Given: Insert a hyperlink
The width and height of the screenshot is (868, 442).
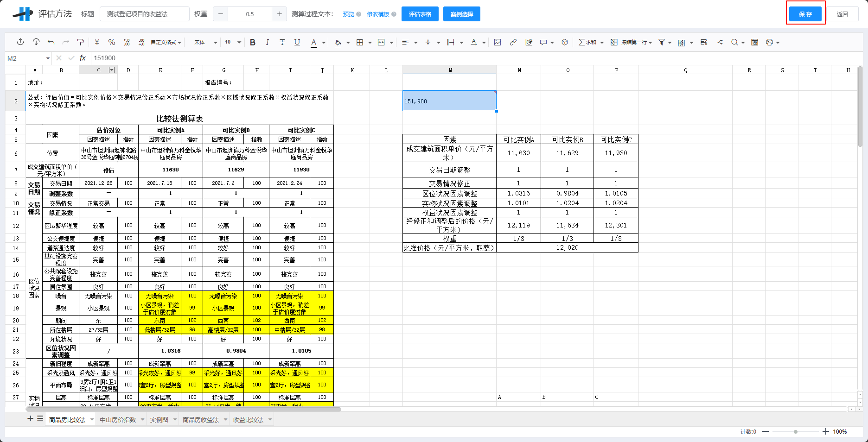Looking at the screenshot, I should point(513,42).
